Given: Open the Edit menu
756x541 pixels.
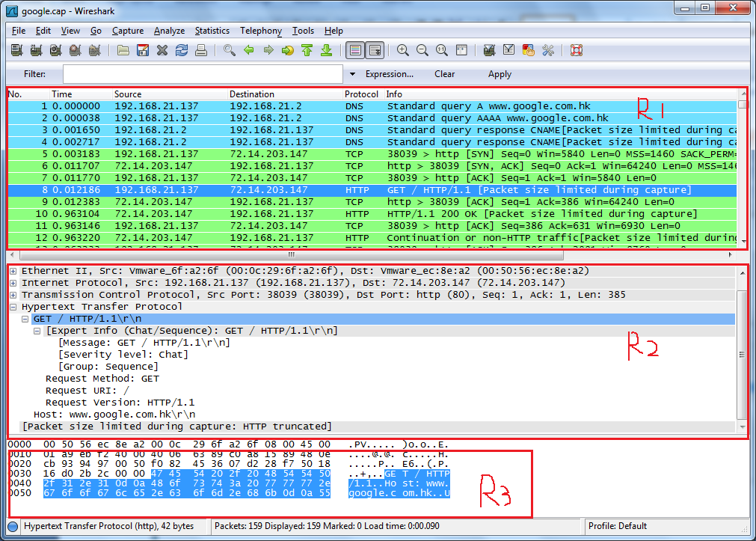Looking at the screenshot, I should pyautogui.click(x=43, y=31).
